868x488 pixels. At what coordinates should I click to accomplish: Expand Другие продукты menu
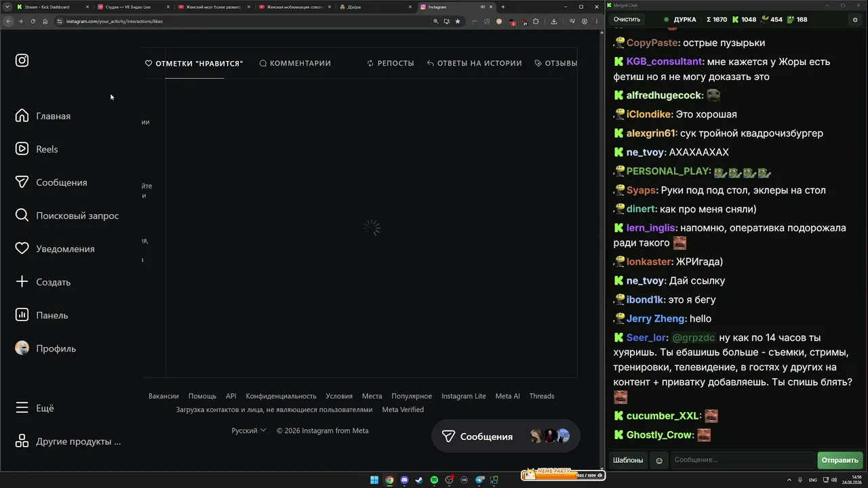[68, 441]
